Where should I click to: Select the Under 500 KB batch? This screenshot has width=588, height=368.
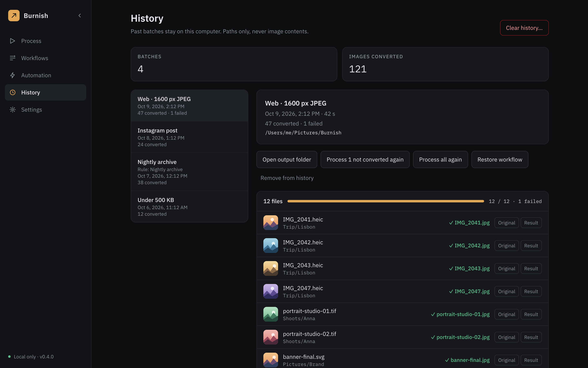click(189, 207)
